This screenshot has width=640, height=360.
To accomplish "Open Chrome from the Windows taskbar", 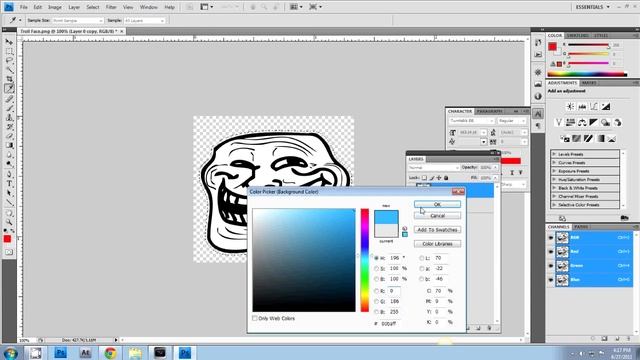I will [x=110, y=353].
